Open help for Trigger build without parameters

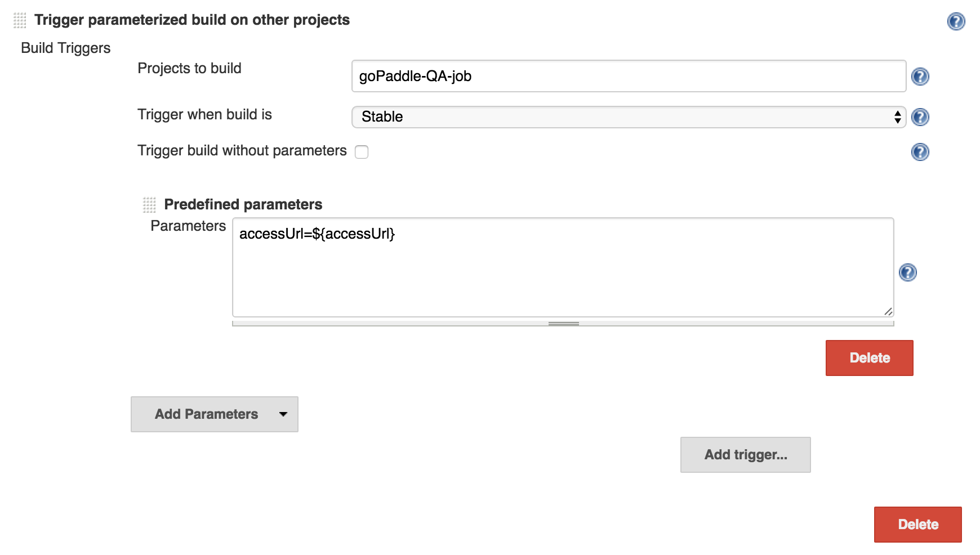pyautogui.click(x=920, y=152)
